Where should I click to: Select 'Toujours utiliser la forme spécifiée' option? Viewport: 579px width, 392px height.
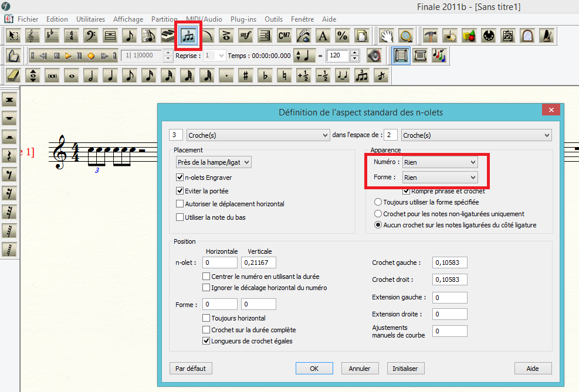pos(378,202)
